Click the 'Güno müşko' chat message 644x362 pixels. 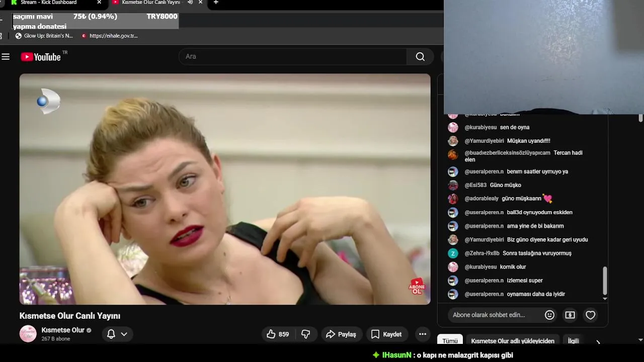[x=505, y=185]
